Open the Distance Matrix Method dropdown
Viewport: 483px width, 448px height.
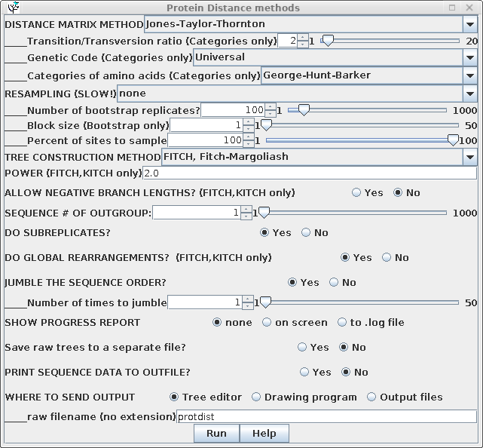click(x=469, y=24)
